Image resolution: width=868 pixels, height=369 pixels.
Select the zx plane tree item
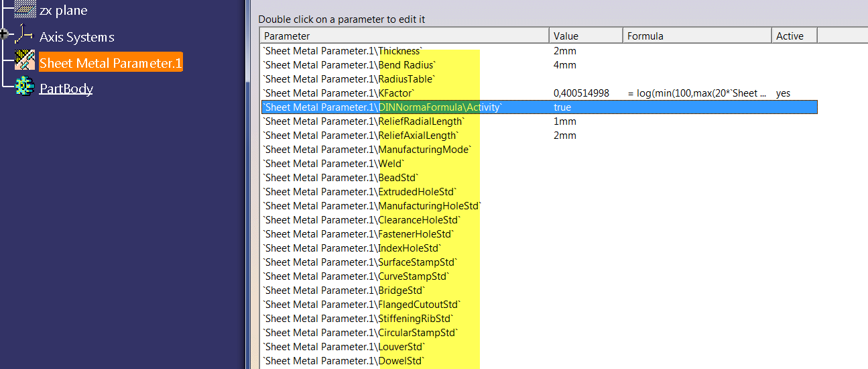[63, 10]
